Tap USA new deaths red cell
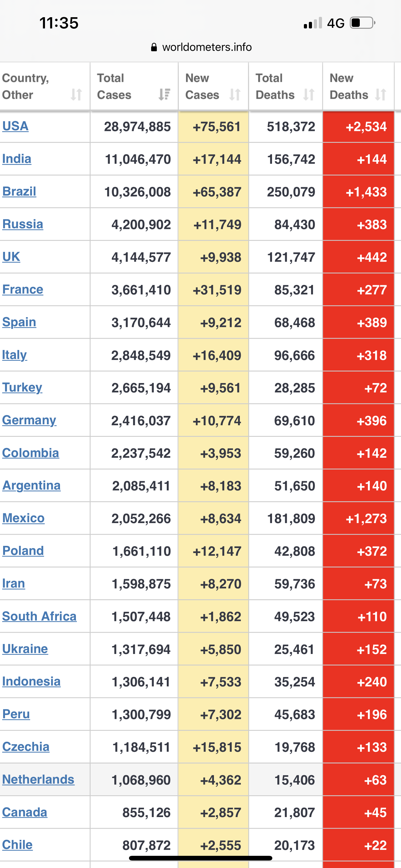The image size is (401, 868). click(x=358, y=127)
